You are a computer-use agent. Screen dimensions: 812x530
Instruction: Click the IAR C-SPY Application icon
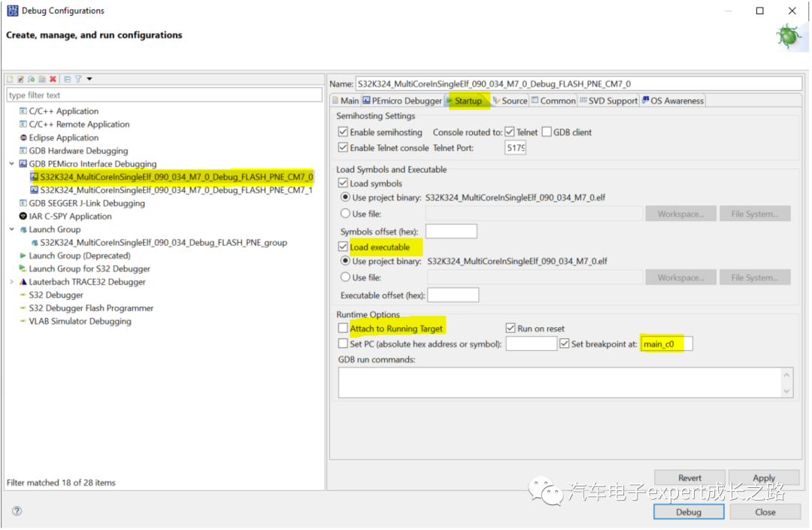tap(23, 216)
